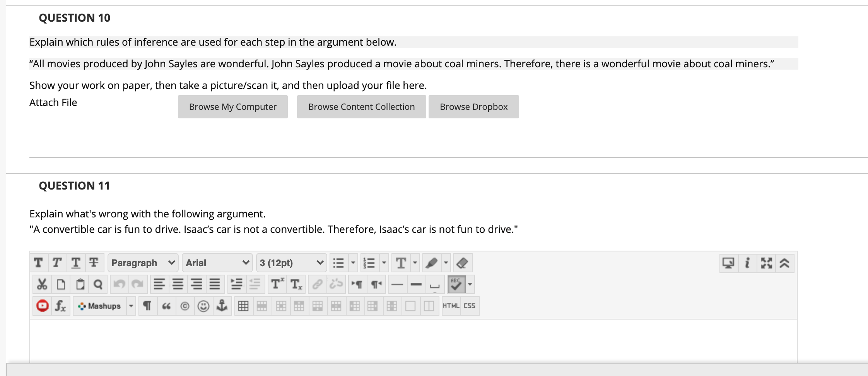Open the Paragraph style dropdown
The image size is (868, 376).
[x=142, y=263]
